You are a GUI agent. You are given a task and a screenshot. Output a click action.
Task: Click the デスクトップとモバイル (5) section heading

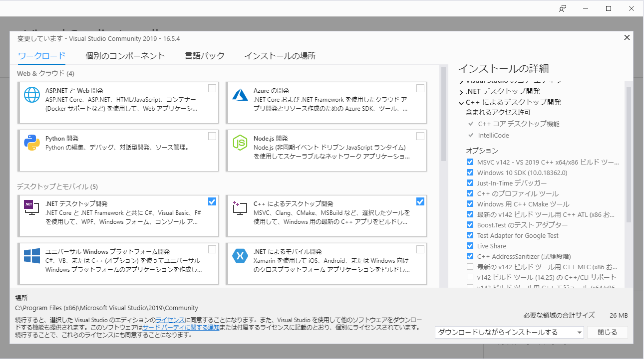57,187
